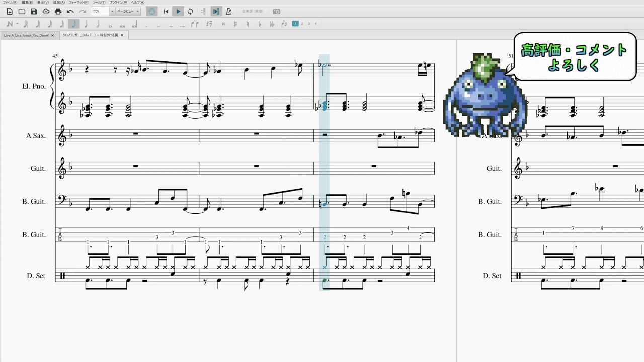Save the score with the floppy disk icon

click(x=34, y=11)
